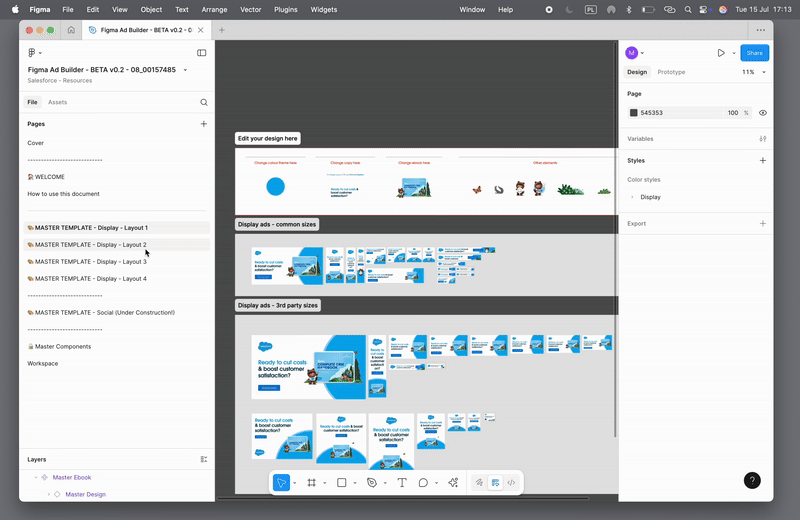Open the 11% zoom dropdown
Image resolution: width=800 pixels, height=520 pixels.
(754, 72)
